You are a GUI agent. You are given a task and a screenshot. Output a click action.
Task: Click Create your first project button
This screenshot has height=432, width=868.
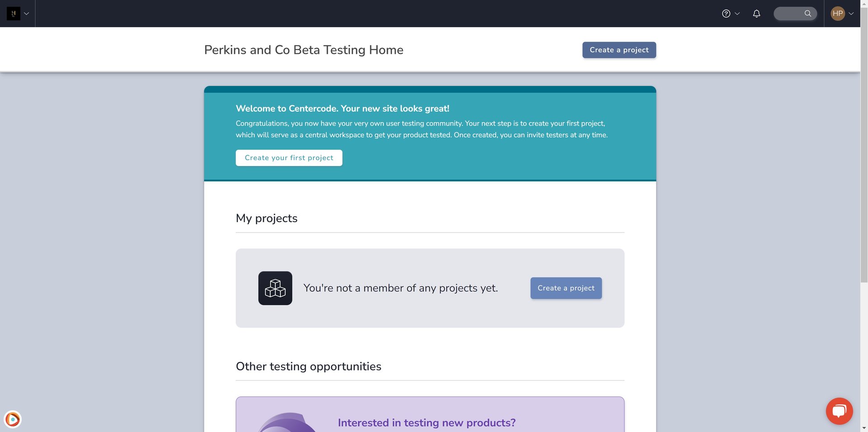pyautogui.click(x=289, y=158)
